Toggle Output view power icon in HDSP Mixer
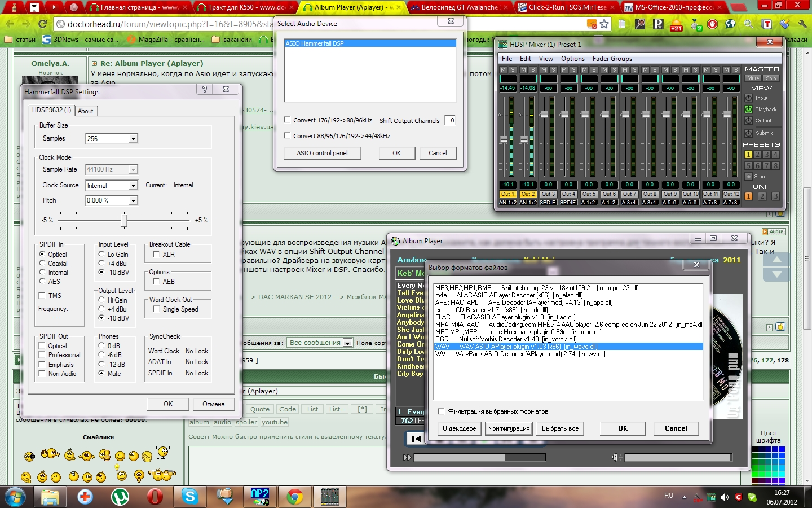Image resolution: width=812 pixels, height=508 pixels. [749, 121]
